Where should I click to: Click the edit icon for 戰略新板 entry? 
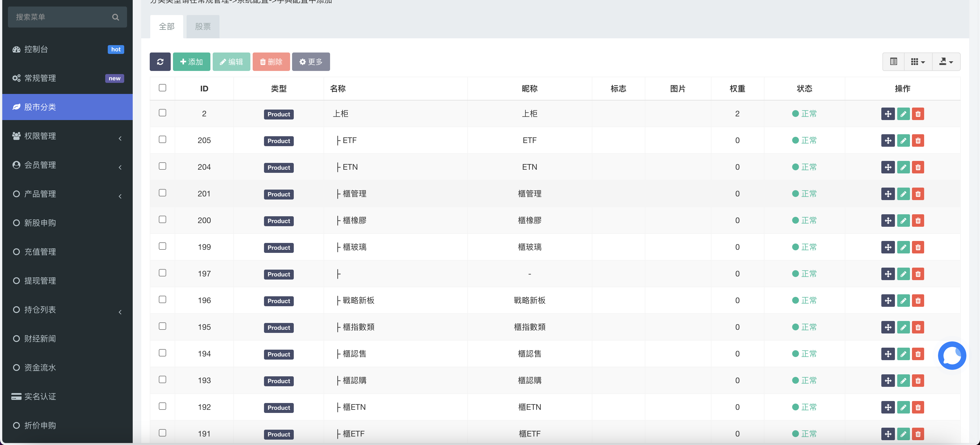(903, 300)
